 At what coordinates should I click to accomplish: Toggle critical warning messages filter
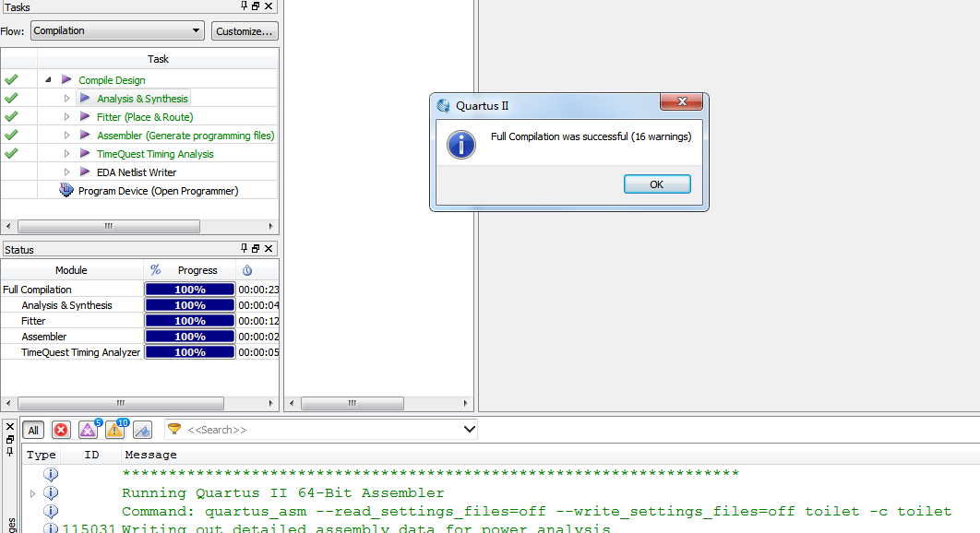[88, 430]
